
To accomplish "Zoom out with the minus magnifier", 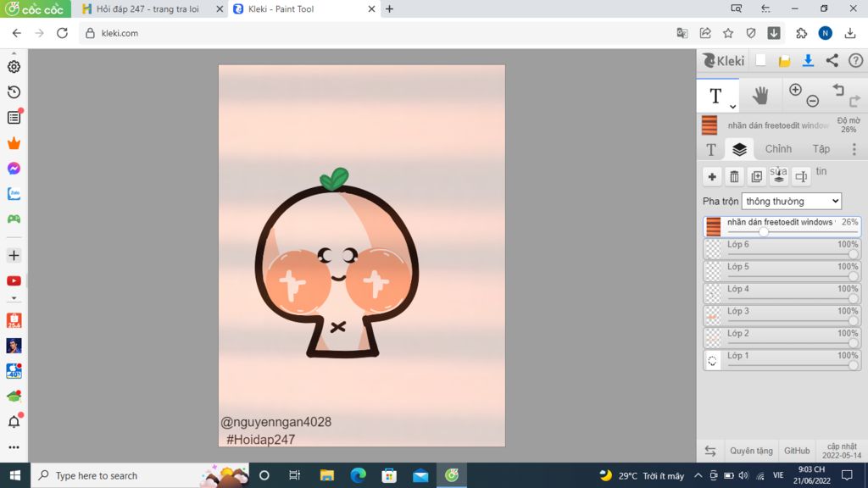I will pos(813,101).
